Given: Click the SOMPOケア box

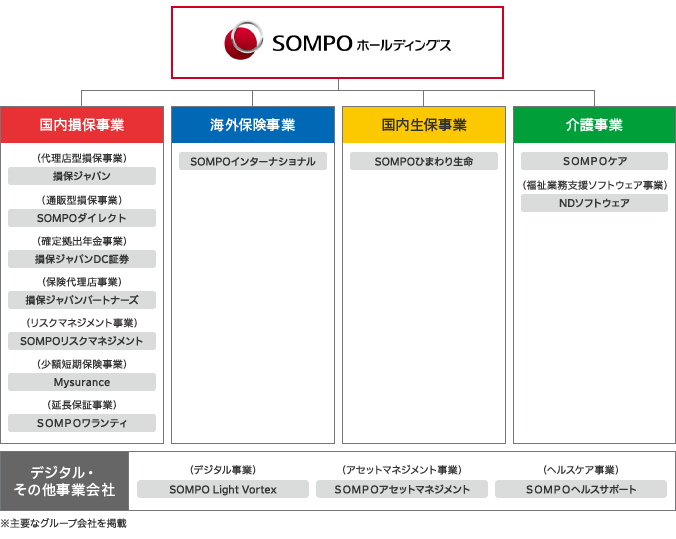Looking at the screenshot, I should 595,161.
